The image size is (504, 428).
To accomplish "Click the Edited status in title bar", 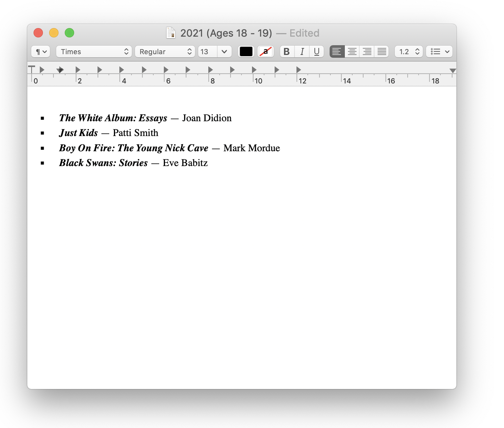I will (304, 33).
